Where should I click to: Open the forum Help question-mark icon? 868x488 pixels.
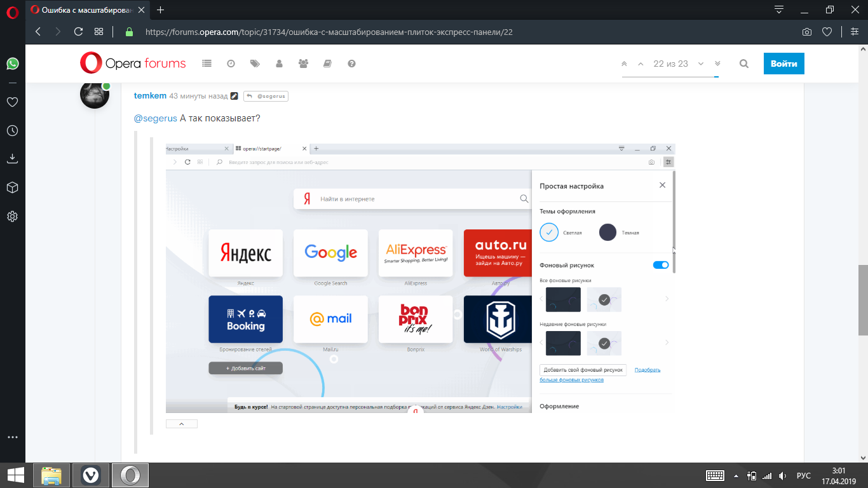[x=351, y=64]
